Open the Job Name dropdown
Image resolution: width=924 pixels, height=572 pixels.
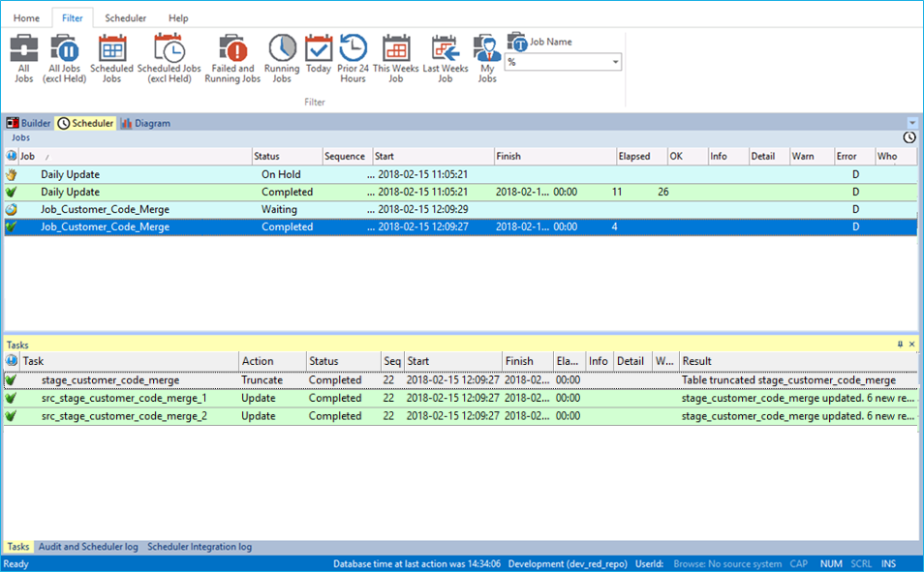615,62
